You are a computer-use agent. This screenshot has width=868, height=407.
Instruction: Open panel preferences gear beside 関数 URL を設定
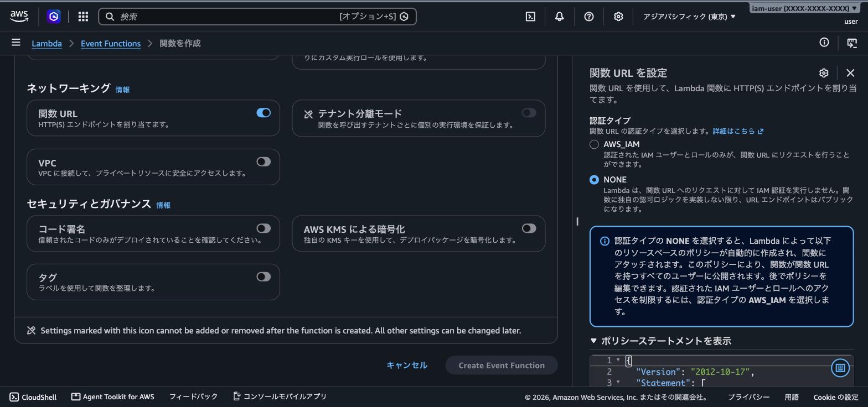pos(824,73)
